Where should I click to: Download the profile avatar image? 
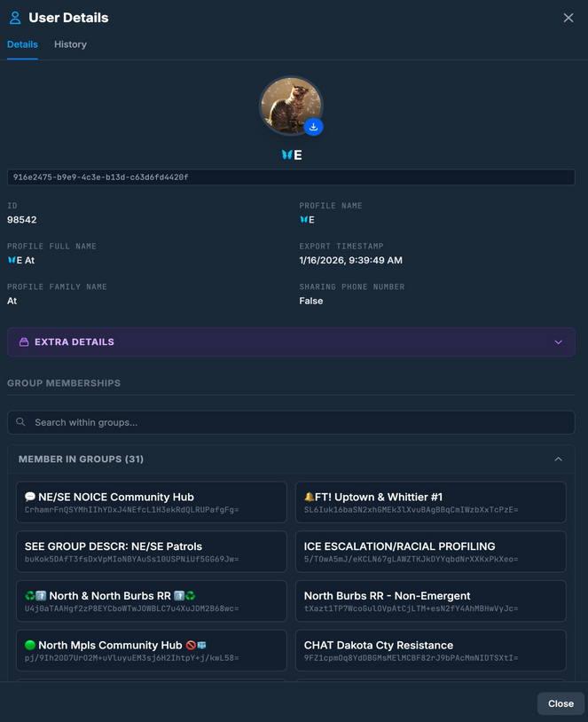pyautogui.click(x=313, y=127)
